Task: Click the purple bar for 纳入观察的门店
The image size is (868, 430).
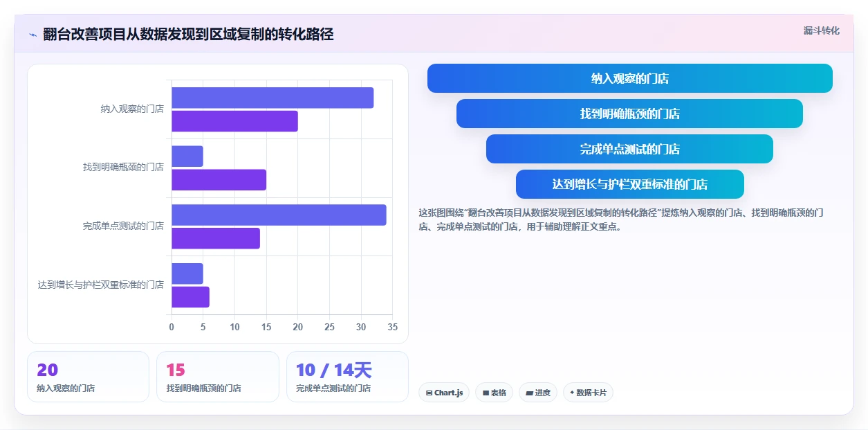Action: 234,121
